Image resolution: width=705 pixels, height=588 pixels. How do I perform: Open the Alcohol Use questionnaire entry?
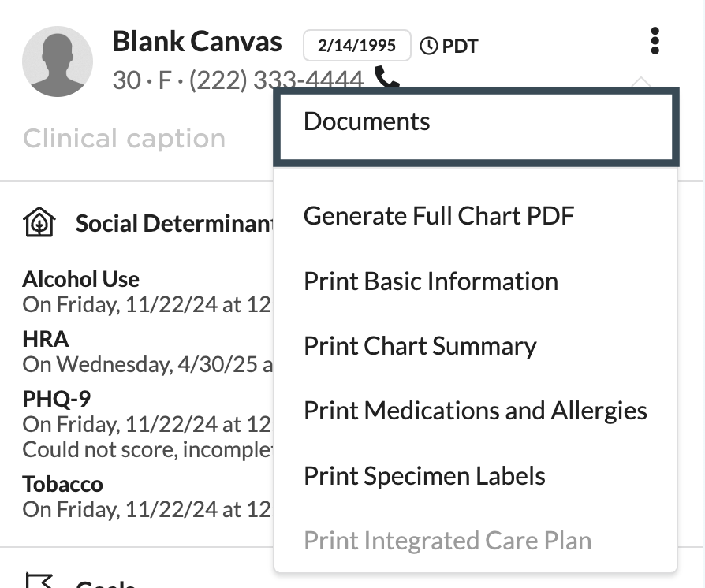pyautogui.click(x=80, y=279)
